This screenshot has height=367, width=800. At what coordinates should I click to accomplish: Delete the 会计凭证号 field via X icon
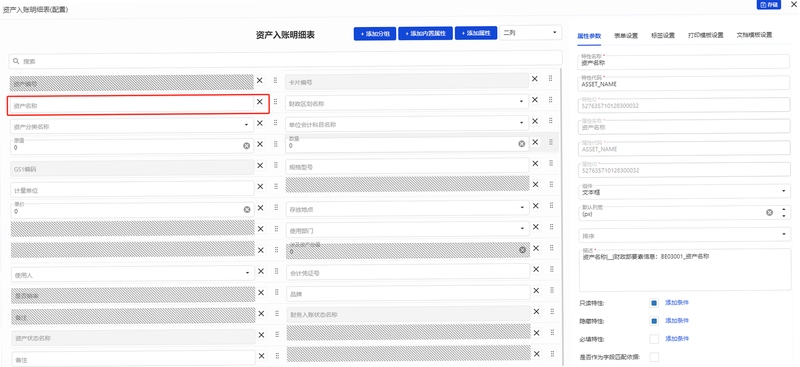pos(536,269)
